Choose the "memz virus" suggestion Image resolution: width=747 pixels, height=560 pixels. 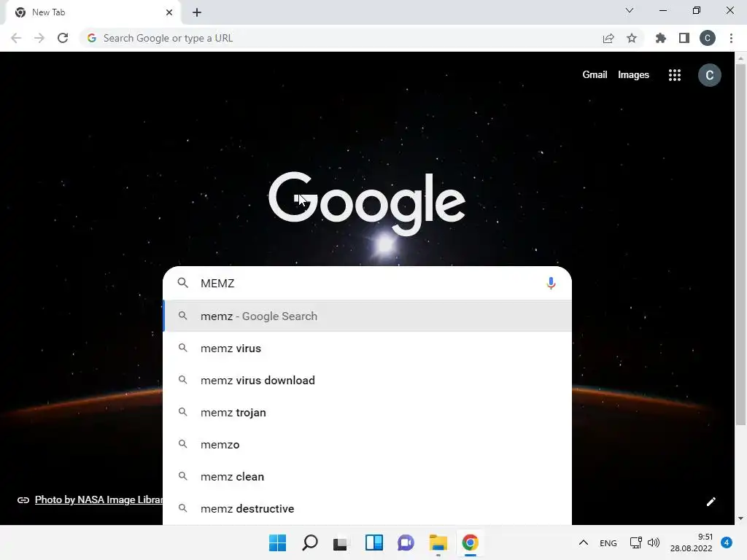click(368, 348)
